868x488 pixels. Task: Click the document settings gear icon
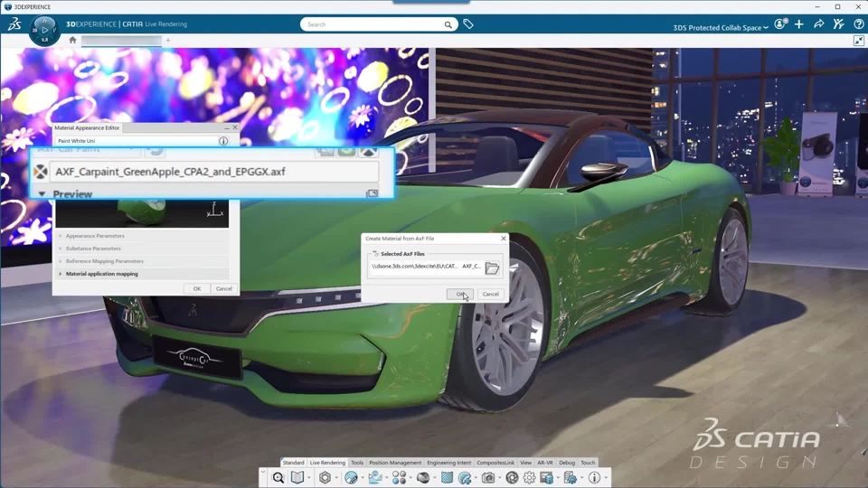pos(571,477)
